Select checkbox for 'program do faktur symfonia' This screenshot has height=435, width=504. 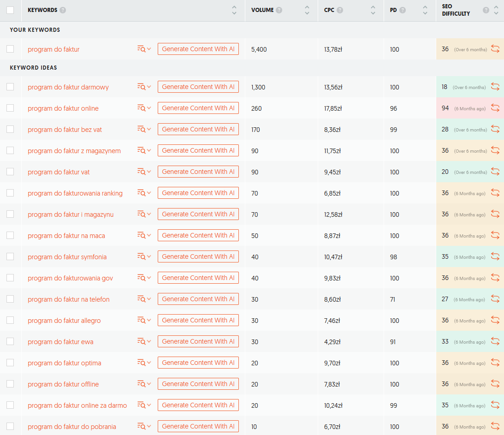10,256
